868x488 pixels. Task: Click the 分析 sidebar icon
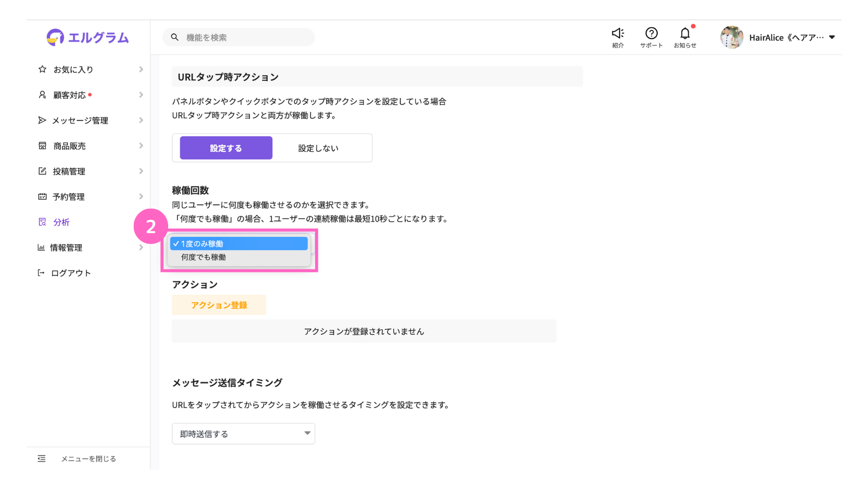pyautogui.click(x=42, y=222)
